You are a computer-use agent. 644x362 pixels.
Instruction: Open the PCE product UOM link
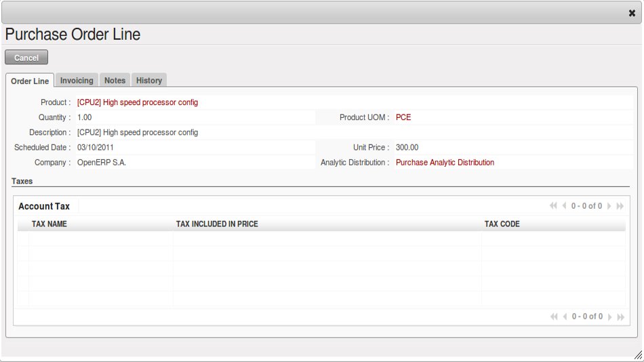point(403,117)
